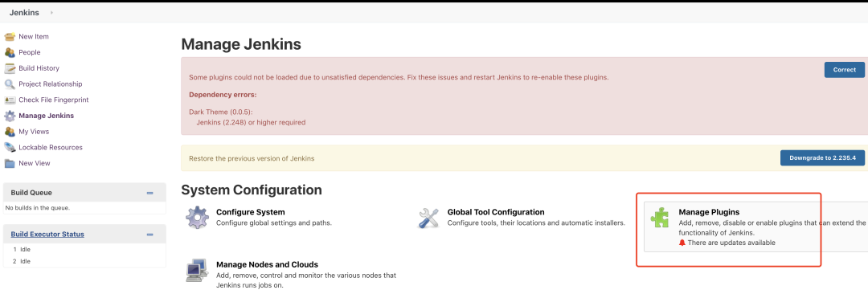Create a New View
Image resolution: width=868 pixels, height=294 pixels.
click(35, 163)
